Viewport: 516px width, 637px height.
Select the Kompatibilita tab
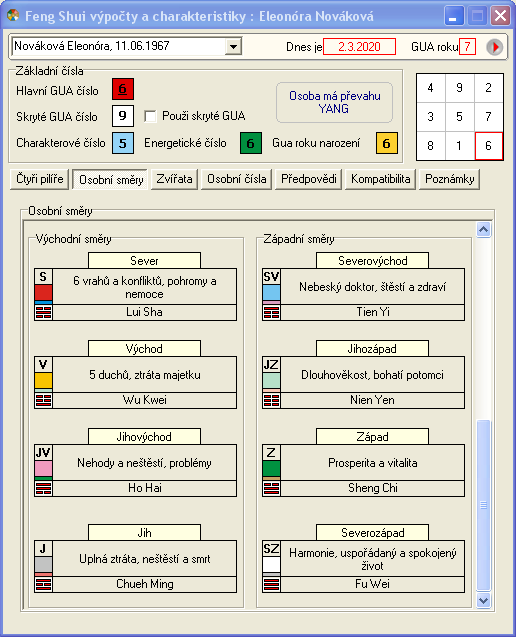point(381,179)
